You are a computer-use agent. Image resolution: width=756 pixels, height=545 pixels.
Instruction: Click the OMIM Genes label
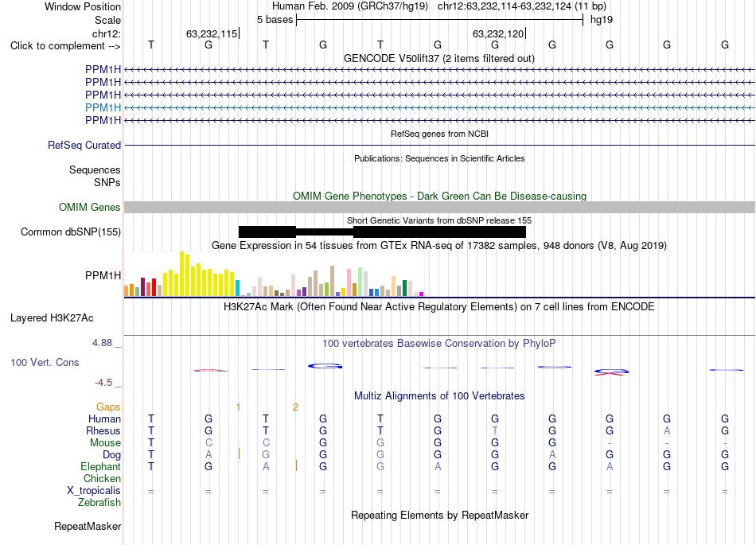tap(89, 207)
